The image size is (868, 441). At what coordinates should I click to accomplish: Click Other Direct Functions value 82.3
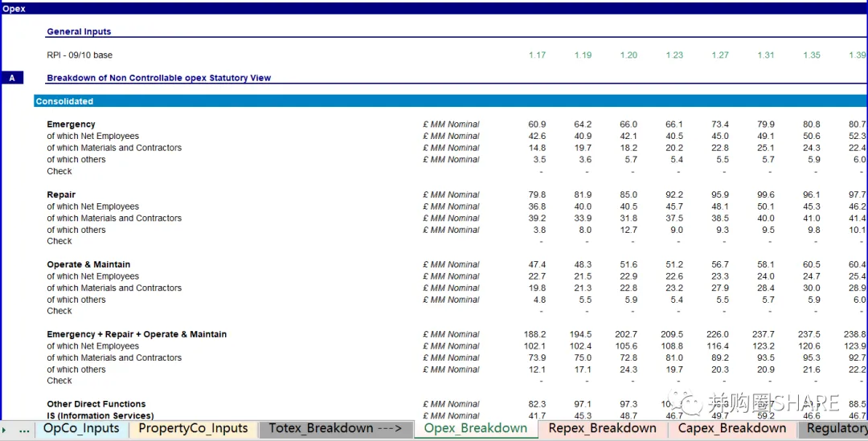click(537, 404)
